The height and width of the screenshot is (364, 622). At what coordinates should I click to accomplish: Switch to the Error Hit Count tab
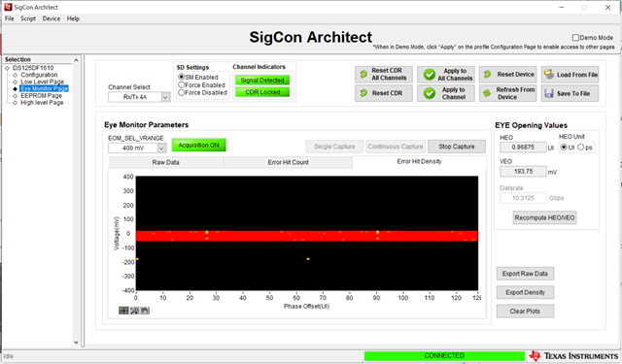tap(288, 162)
